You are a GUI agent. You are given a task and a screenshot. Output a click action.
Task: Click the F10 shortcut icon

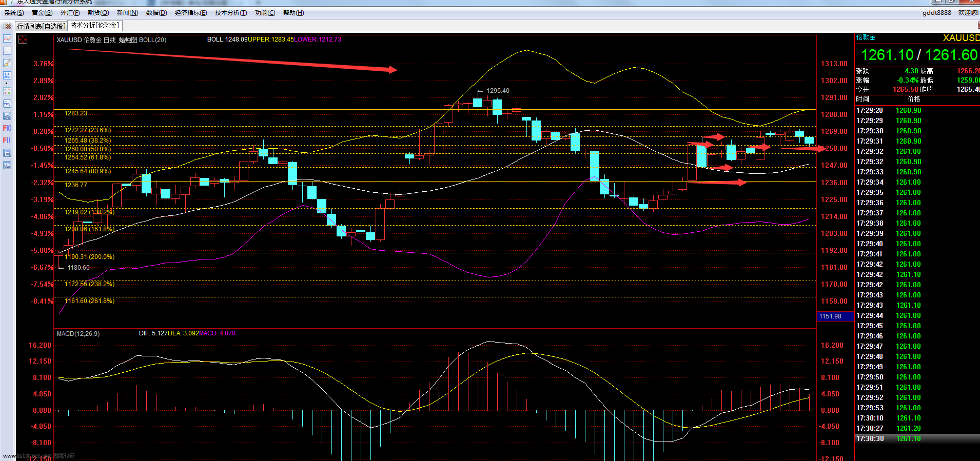coord(7,128)
